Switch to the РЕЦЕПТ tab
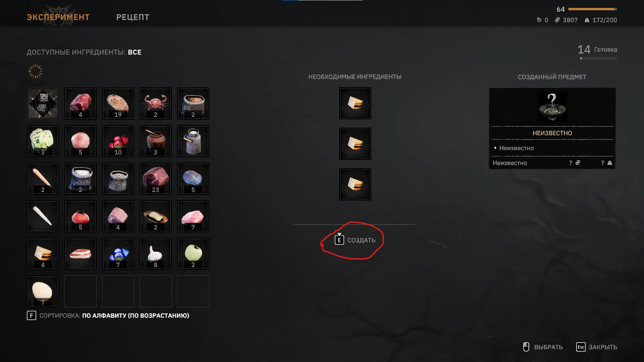 pyautogui.click(x=133, y=17)
